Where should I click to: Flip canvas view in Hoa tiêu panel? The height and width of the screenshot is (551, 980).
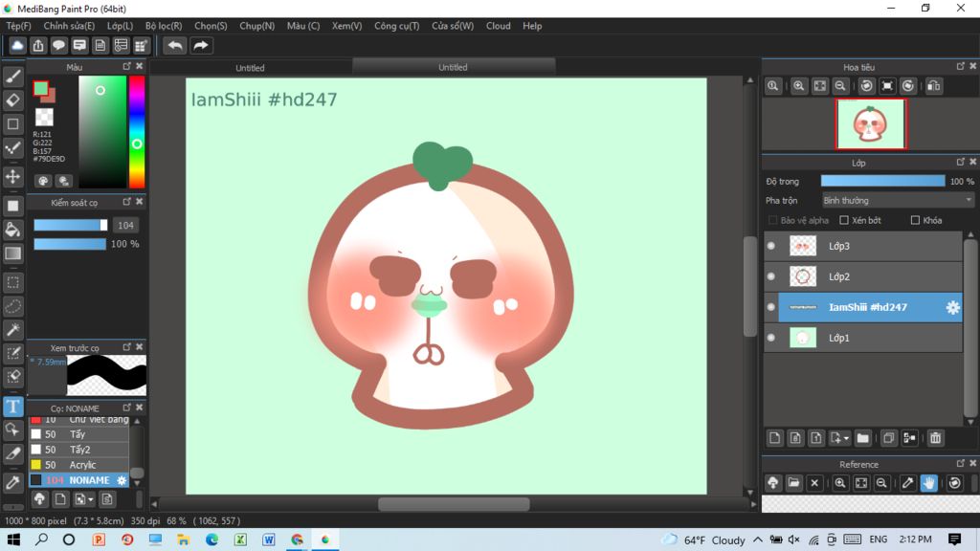point(934,86)
